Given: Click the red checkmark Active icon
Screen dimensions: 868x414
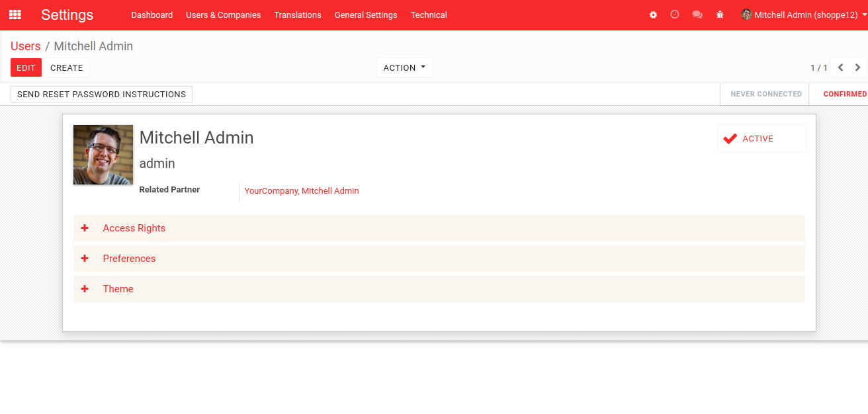Looking at the screenshot, I should point(730,139).
